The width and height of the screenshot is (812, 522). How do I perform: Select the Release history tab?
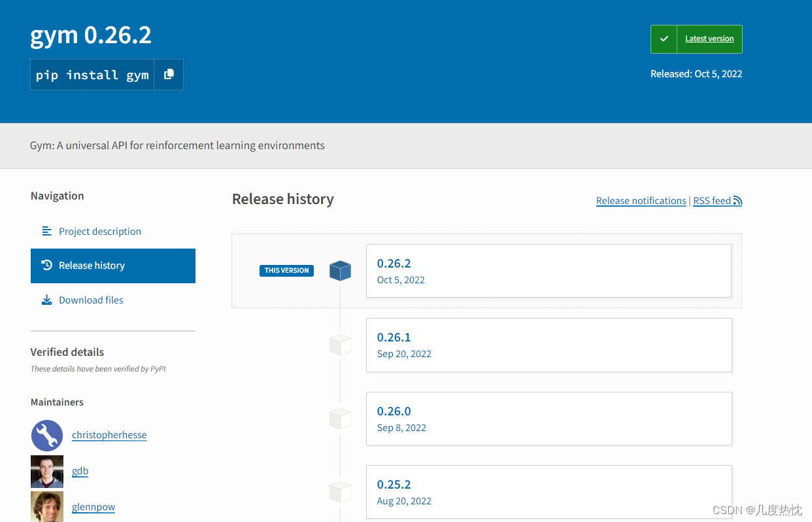point(113,266)
